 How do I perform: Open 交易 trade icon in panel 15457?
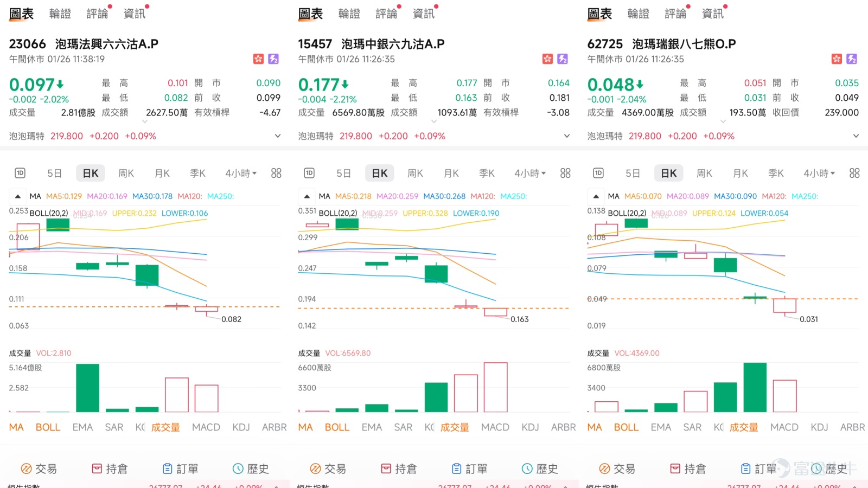[315, 468]
